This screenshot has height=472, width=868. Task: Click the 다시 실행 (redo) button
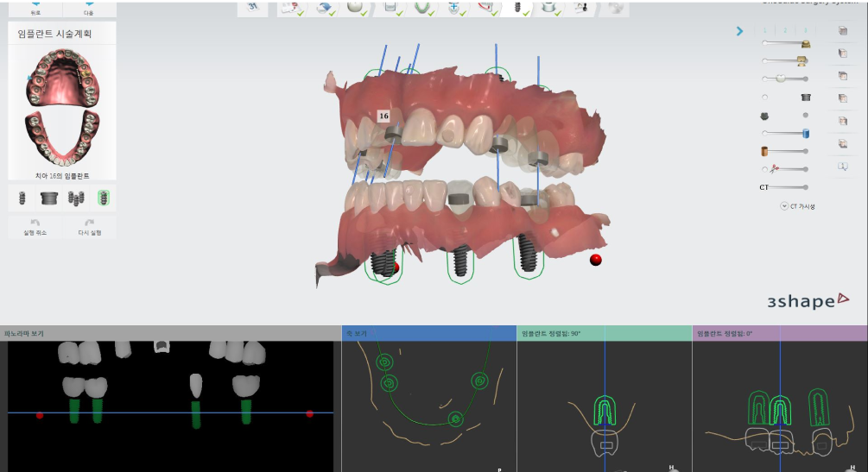pos(90,228)
